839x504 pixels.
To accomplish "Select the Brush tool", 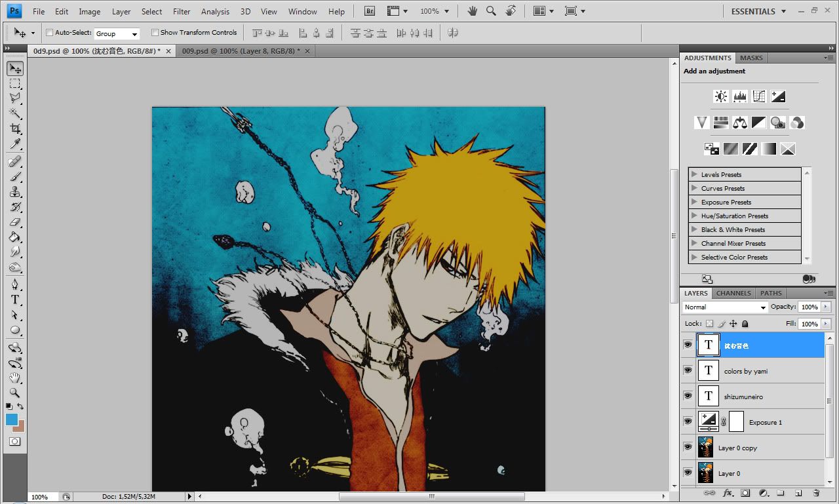I will [14, 176].
